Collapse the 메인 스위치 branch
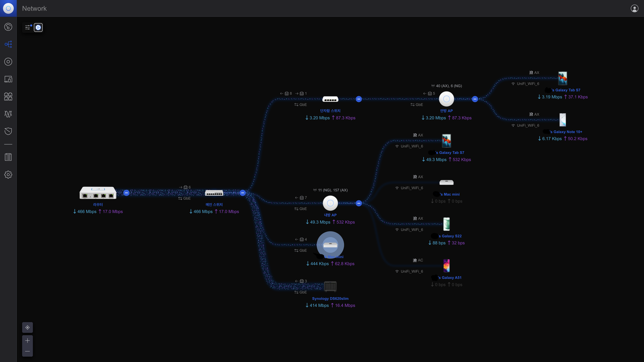The width and height of the screenshot is (644, 362). [x=243, y=193]
